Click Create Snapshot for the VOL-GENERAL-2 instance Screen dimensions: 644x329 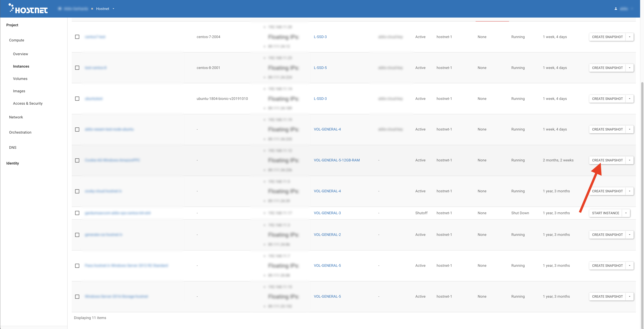tap(607, 235)
